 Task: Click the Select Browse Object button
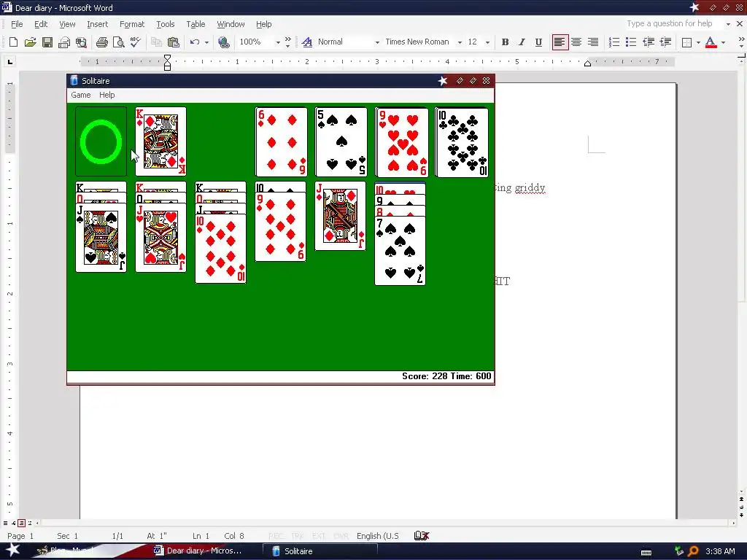point(741,507)
